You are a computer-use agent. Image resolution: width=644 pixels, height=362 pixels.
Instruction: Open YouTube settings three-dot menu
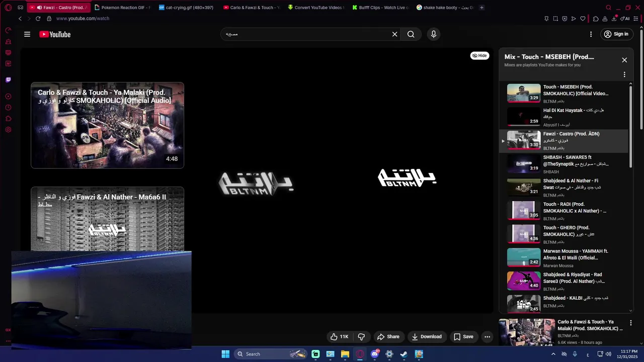click(x=591, y=34)
